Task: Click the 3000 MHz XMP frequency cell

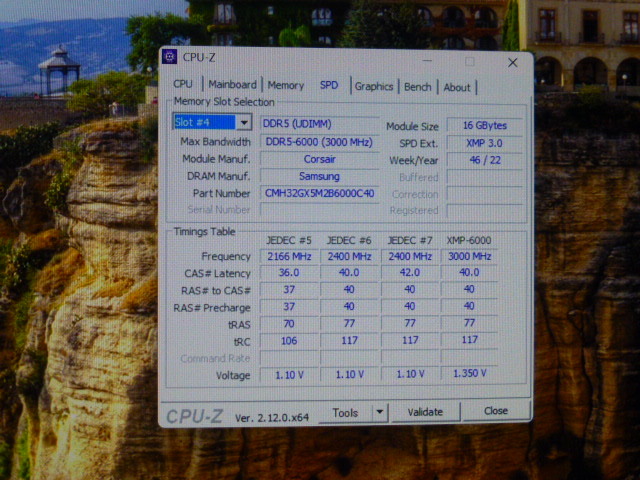Action: [x=469, y=256]
